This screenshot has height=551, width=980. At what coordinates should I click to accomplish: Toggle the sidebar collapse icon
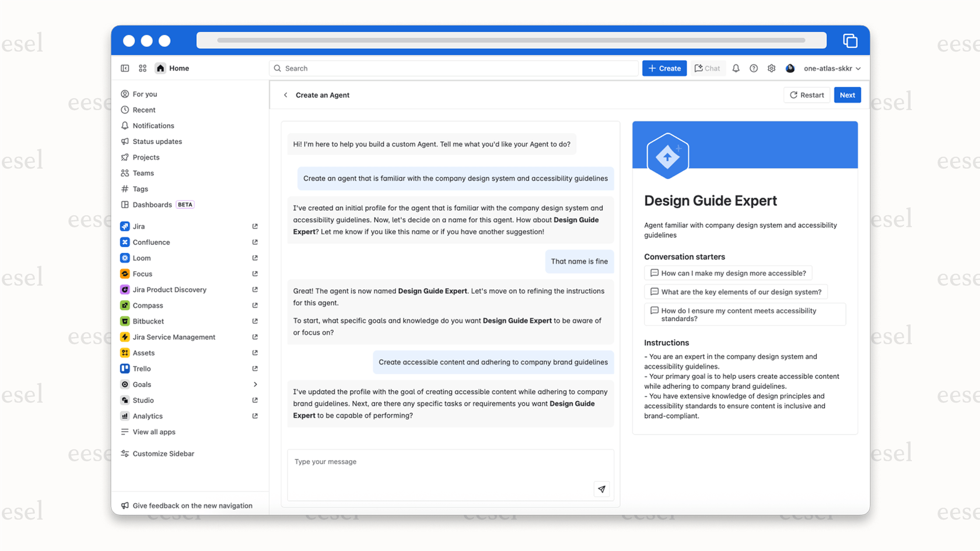[125, 68]
